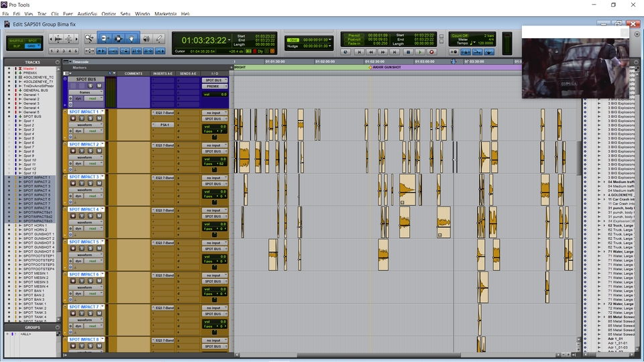Screen dimensions: 644x362
Task: Mute the SPOT IMPACT 1 track
Action: (x=99, y=118)
